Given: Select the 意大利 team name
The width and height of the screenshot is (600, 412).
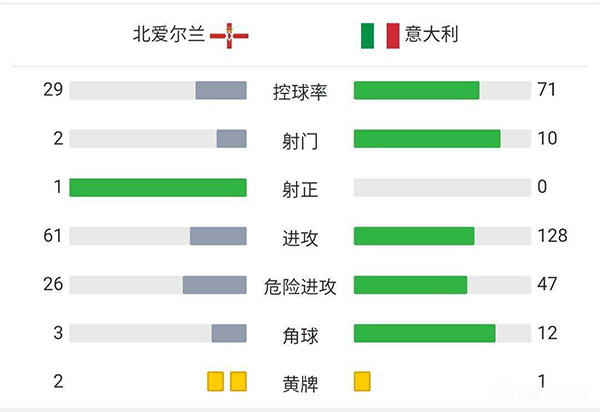Looking at the screenshot, I should (432, 35).
